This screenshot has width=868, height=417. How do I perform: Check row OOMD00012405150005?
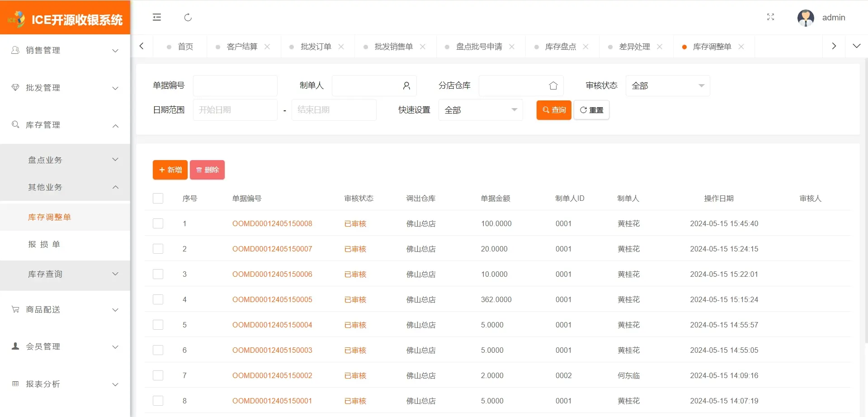tap(158, 299)
